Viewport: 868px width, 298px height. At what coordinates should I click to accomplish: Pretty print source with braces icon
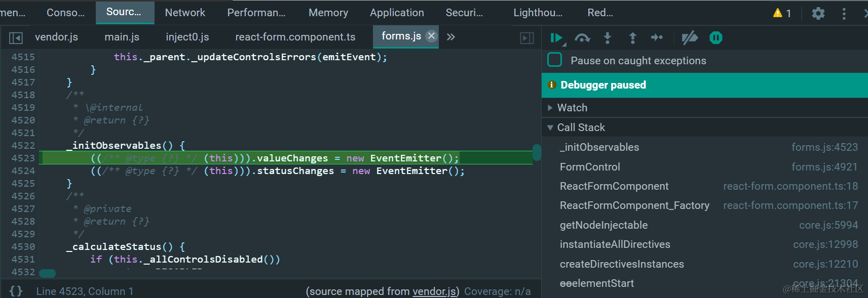16,291
